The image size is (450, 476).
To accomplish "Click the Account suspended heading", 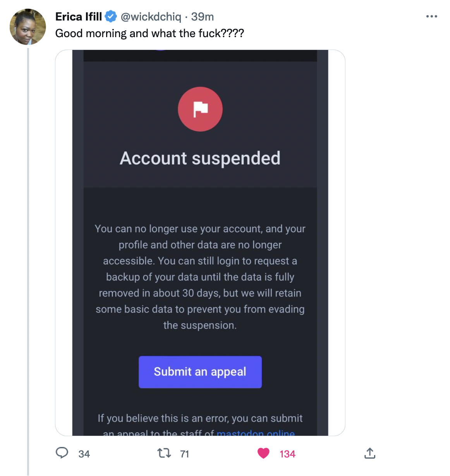I will pyautogui.click(x=200, y=158).
